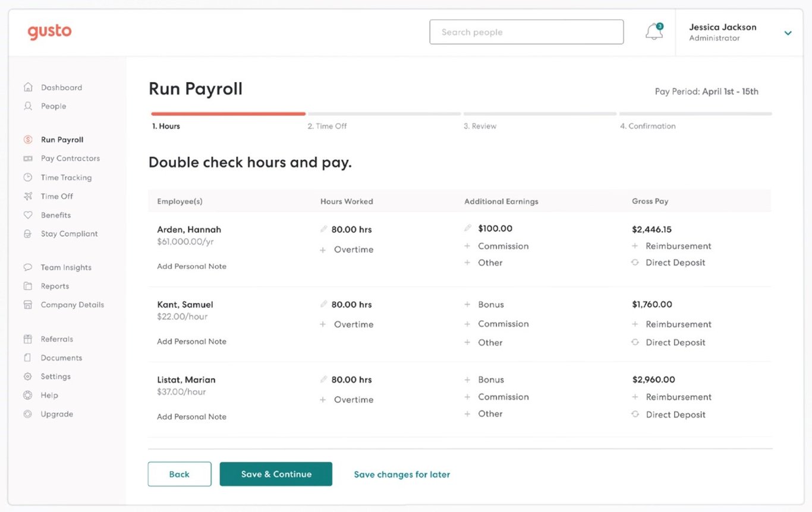Click the Run Payroll dollar icon
The image size is (812, 512).
[x=28, y=139]
